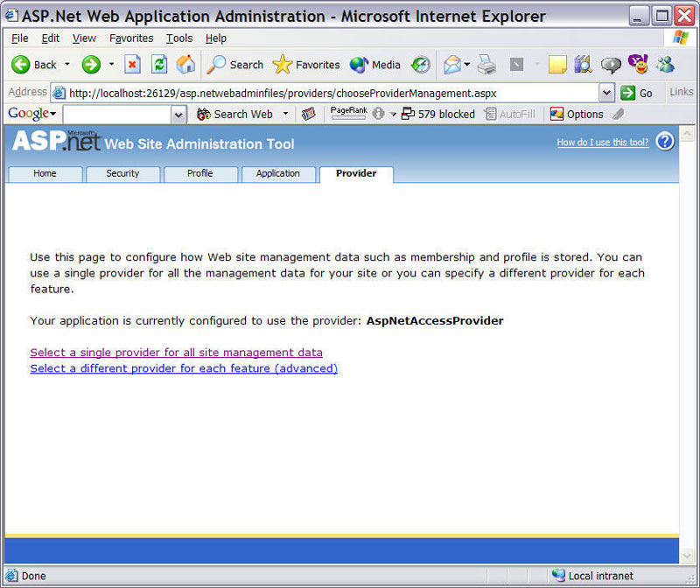The width and height of the screenshot is (700, 588).
Task: Select the Provider tab
Action: [x=356, y=173]
